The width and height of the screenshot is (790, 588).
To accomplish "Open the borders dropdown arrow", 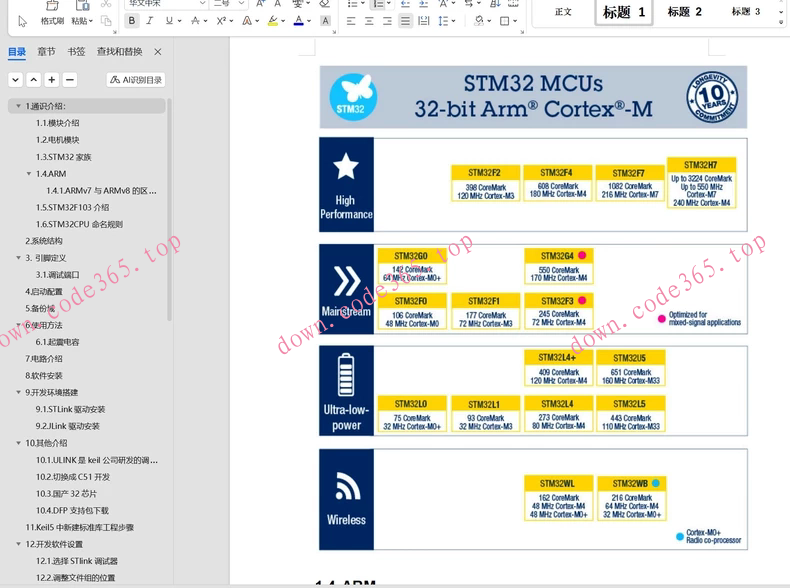I will coord(515,21).
